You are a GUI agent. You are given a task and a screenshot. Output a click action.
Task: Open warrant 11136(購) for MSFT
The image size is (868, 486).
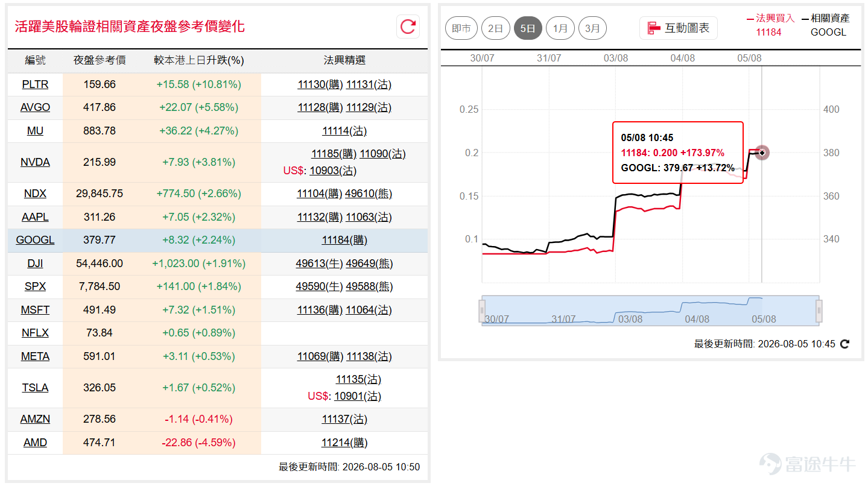coord(320,310)
